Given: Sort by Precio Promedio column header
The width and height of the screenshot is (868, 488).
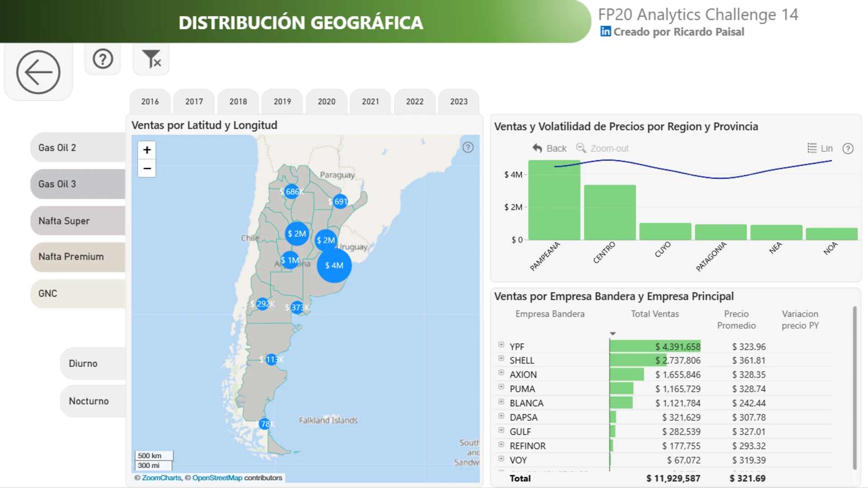Looking at the screenshot, I should pyautogui.click(x=736, y=319).
